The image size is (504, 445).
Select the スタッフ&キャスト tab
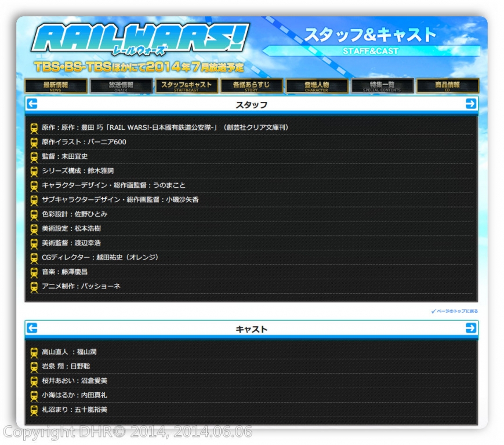[x=186, y=87]
